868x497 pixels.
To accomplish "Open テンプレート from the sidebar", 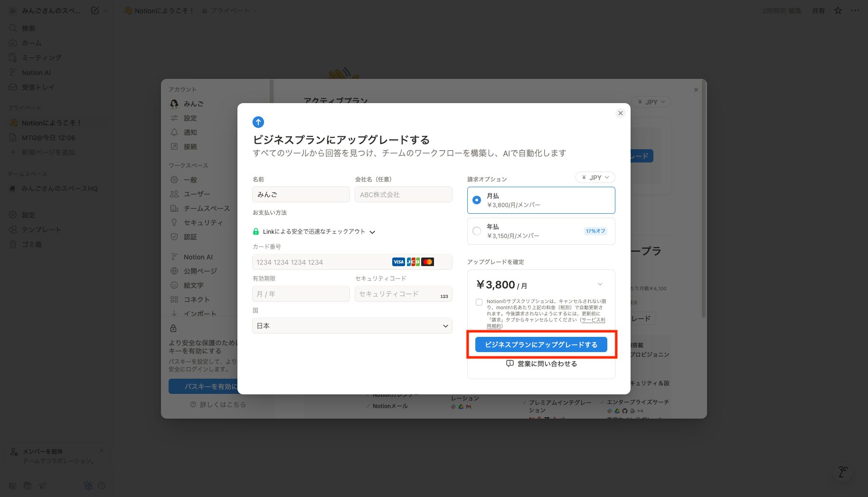I will [42, 229].
